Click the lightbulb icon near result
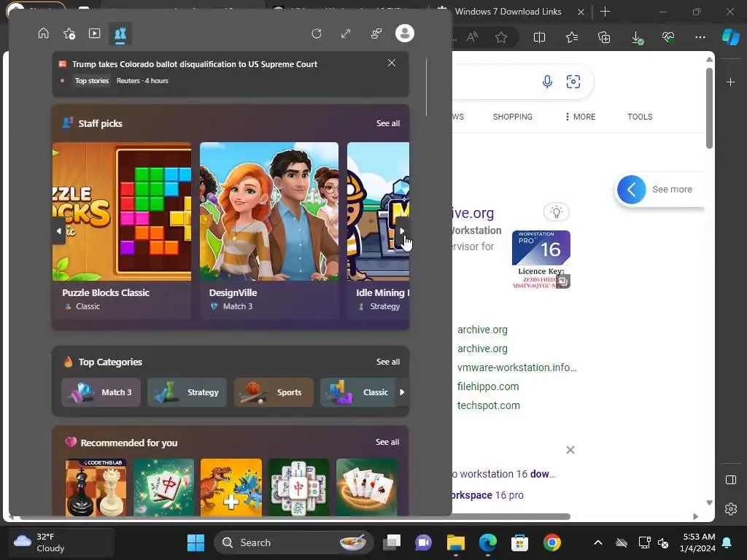This screenshot has height=560, width=747. (557, 212)
